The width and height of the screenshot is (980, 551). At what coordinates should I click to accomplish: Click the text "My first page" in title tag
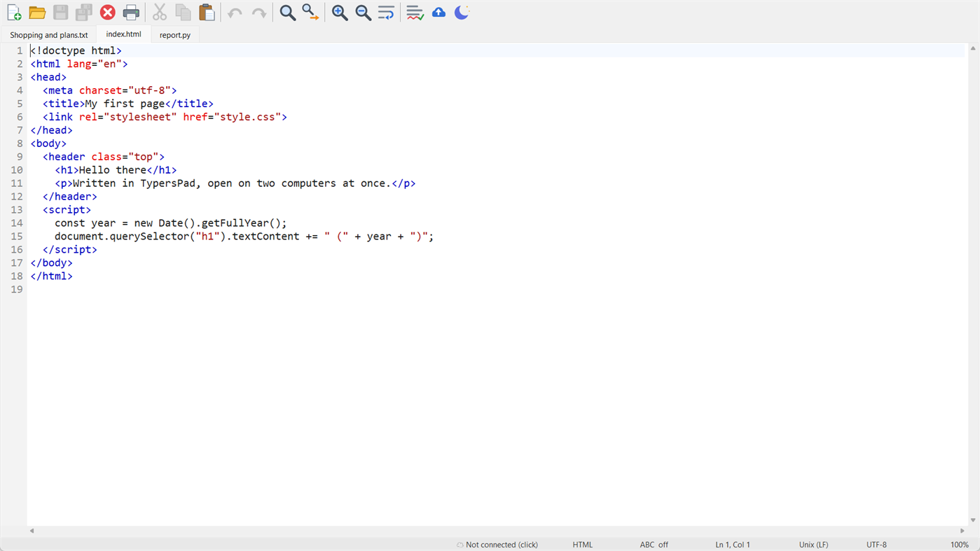pyautogui.click(x=125, y=104)
